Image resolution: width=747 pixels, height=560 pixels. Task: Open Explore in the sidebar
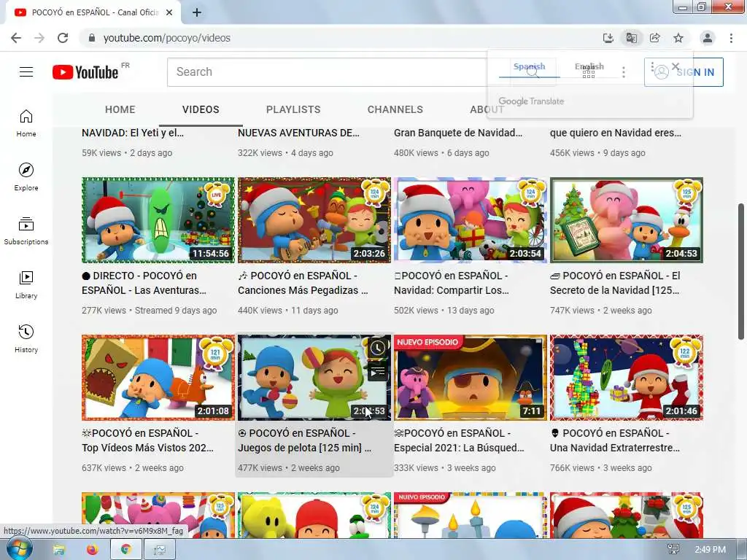(26, 177)
